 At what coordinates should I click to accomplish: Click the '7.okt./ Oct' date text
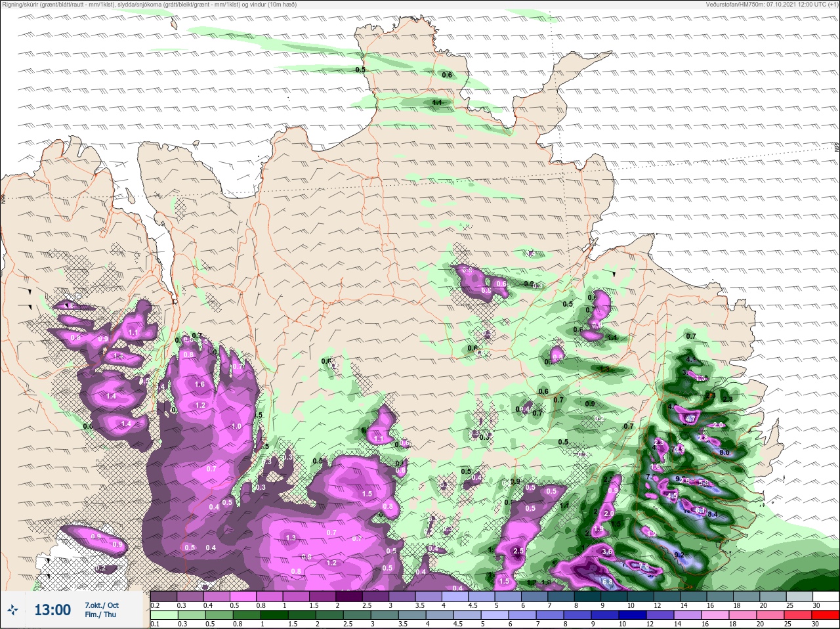coord(102,605)
